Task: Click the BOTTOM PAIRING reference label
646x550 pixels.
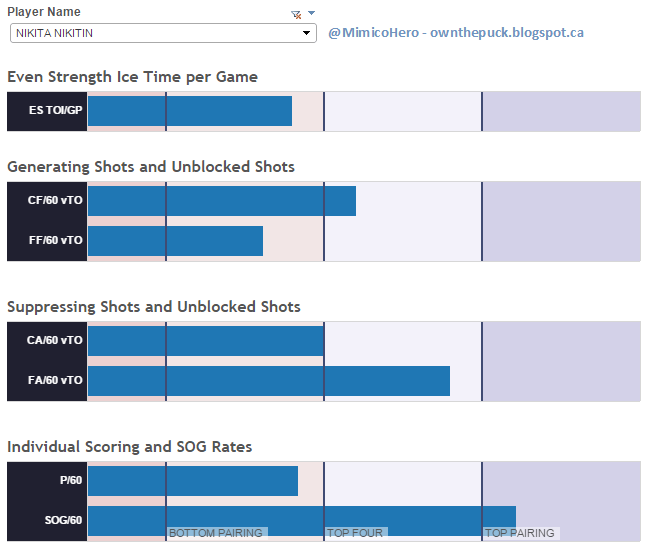Action: 215,534
